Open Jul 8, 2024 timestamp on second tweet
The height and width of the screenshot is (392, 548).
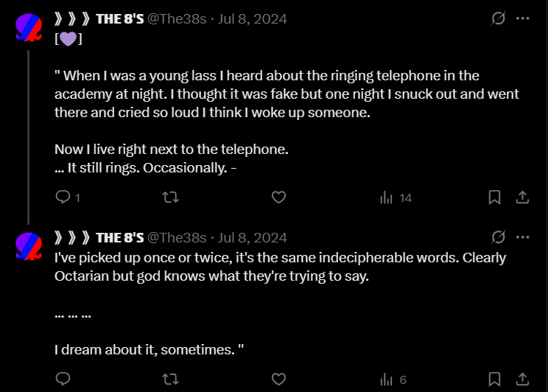(x=253, y=237)
